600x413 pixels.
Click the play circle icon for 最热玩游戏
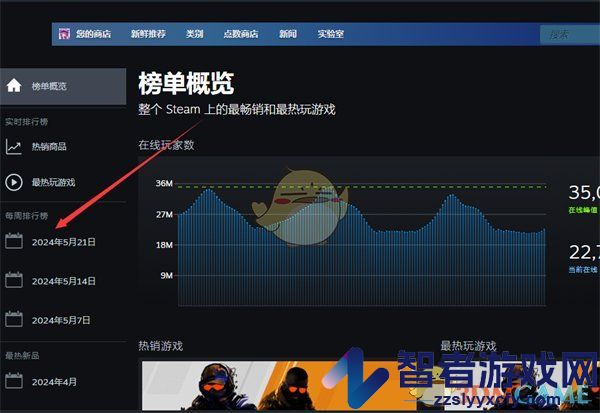(x=14, y=182)
